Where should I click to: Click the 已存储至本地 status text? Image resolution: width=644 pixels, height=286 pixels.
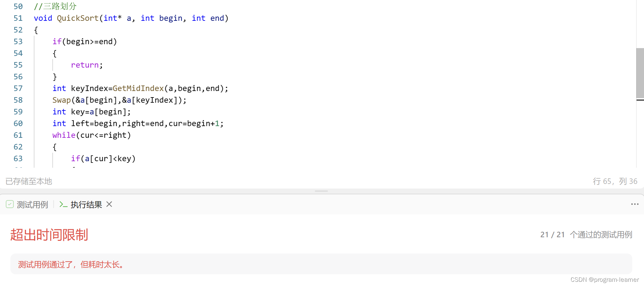click(29, 181)
